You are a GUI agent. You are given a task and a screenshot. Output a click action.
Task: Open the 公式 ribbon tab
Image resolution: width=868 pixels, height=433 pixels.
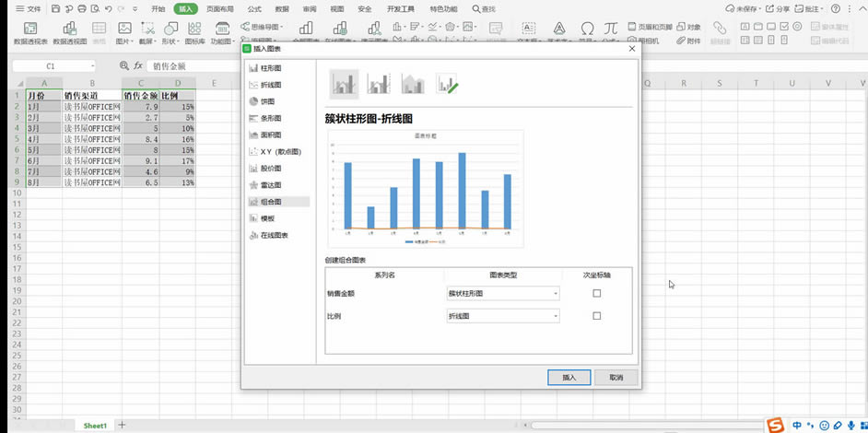point(254,8)
